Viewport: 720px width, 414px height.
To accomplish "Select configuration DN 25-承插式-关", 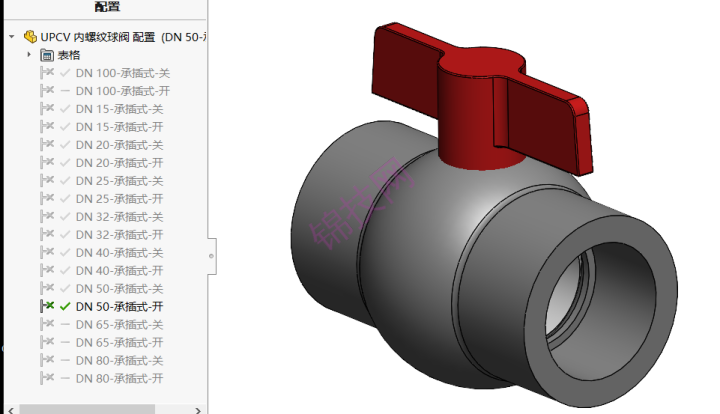I will click(119, 181).
